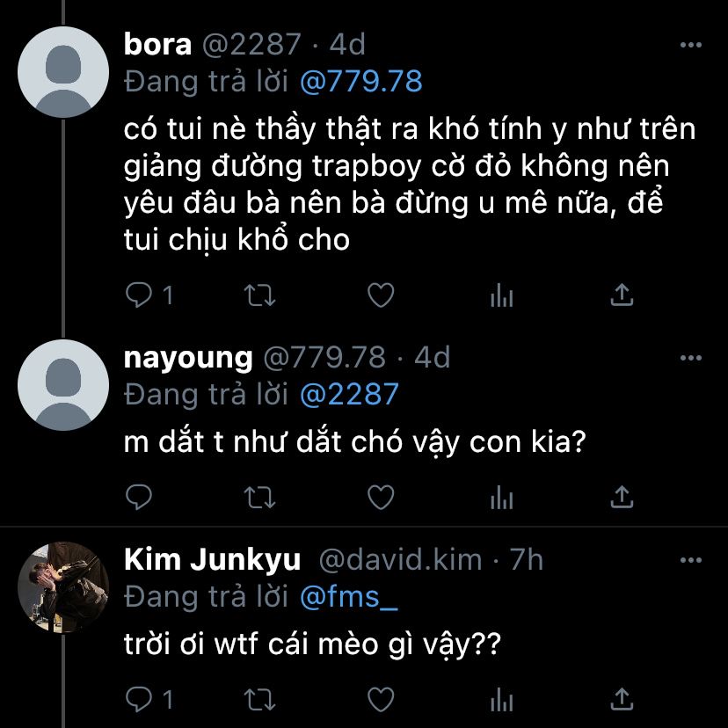Viewport: 728px width, 728px height.
Task: Like nayoung's tweet
Action: click(x=380, y=498)
